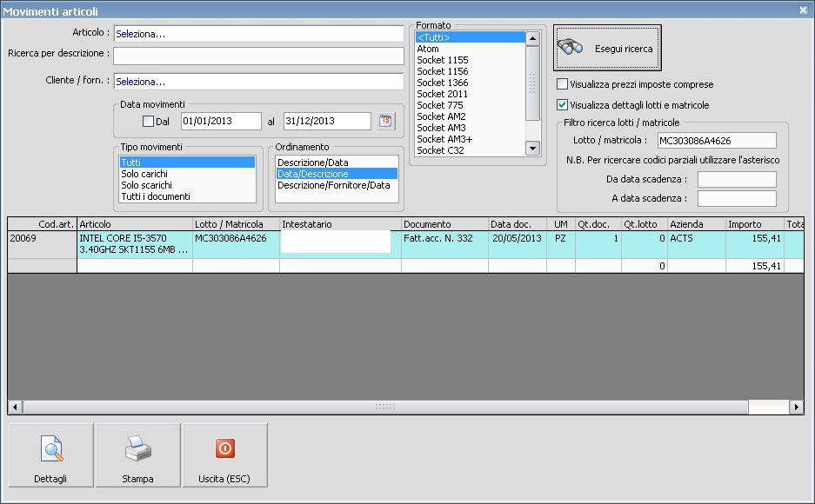Click the table horizontal scrollbar right arrow
The image size is (815, 504).
click(796, 407)
